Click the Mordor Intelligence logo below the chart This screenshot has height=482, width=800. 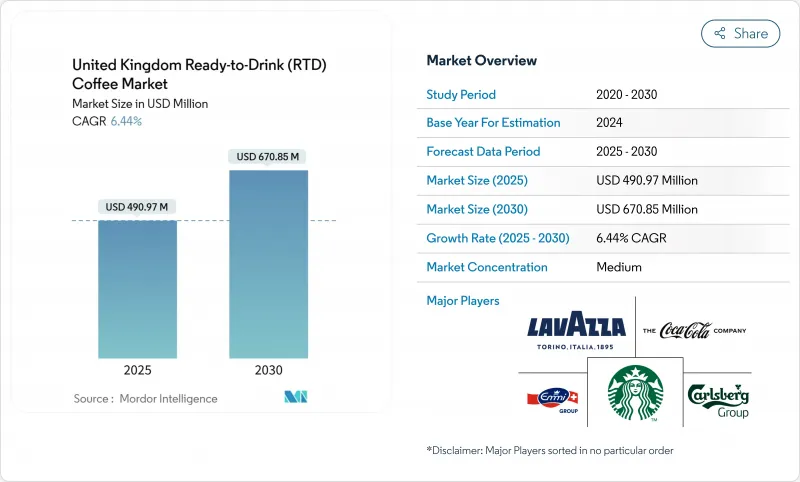295,397
